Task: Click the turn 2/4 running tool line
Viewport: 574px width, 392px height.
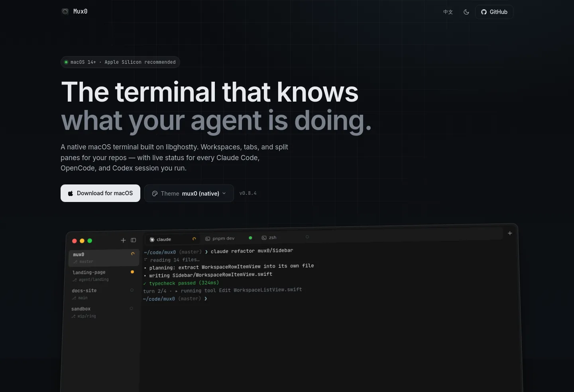Action: click(x=222, y=290)
